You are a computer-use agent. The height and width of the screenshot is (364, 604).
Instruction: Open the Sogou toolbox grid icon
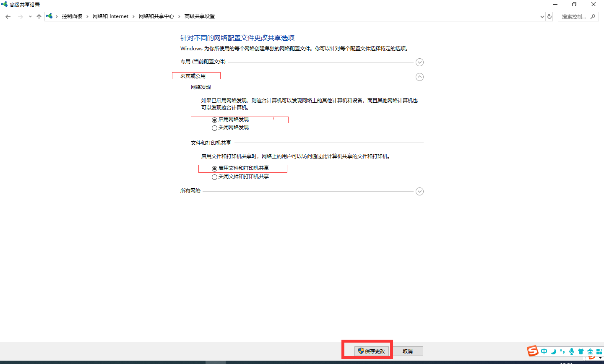point(599,351)
